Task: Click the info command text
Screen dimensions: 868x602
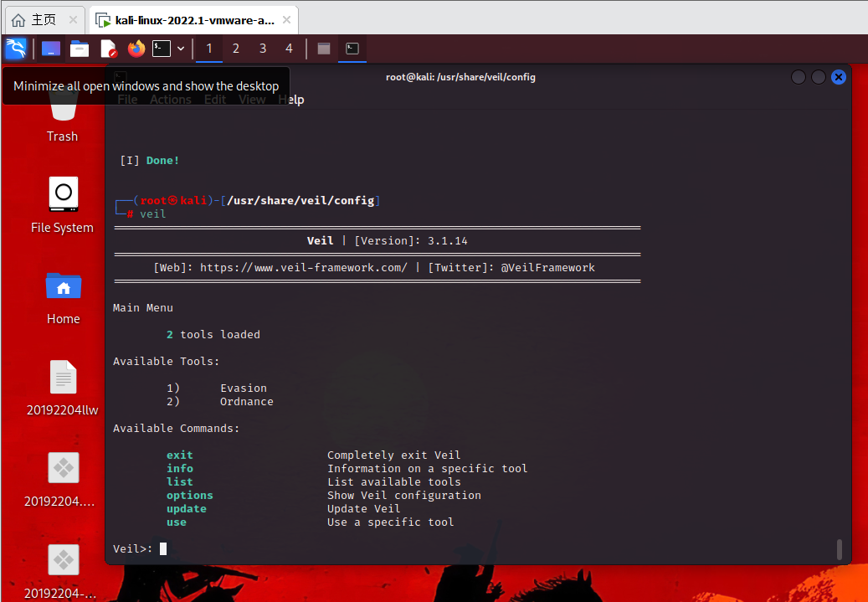Action: coord(180,469)
